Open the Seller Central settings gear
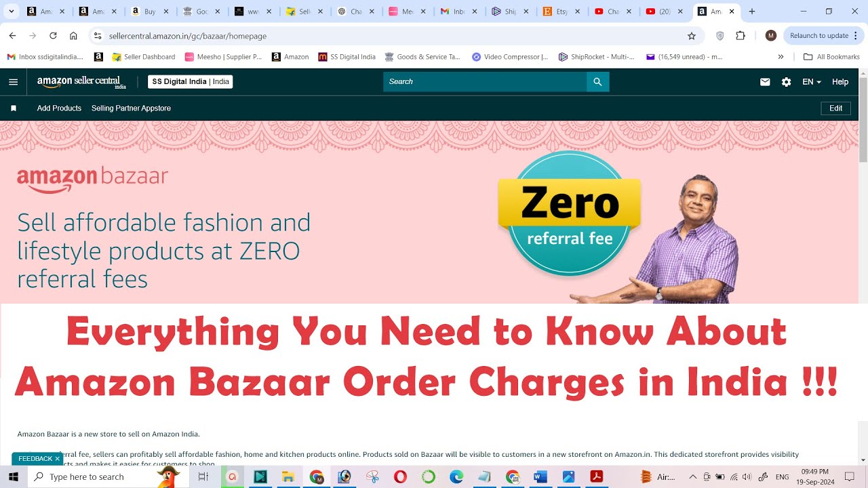The height and width of the screenshot is (488, 868). (786, 82)
